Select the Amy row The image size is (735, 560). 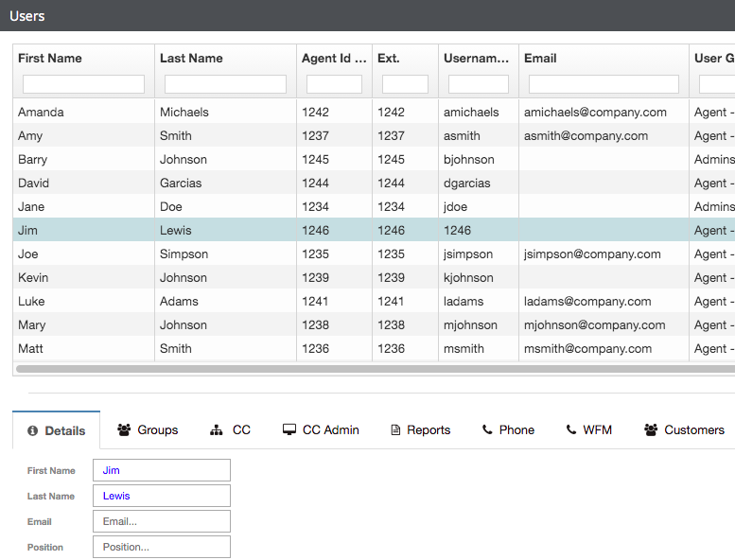[x=374, y=135]
